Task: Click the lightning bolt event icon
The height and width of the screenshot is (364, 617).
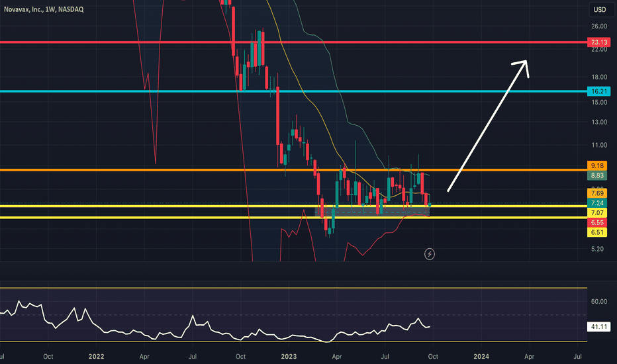Action: click(429, 254)
